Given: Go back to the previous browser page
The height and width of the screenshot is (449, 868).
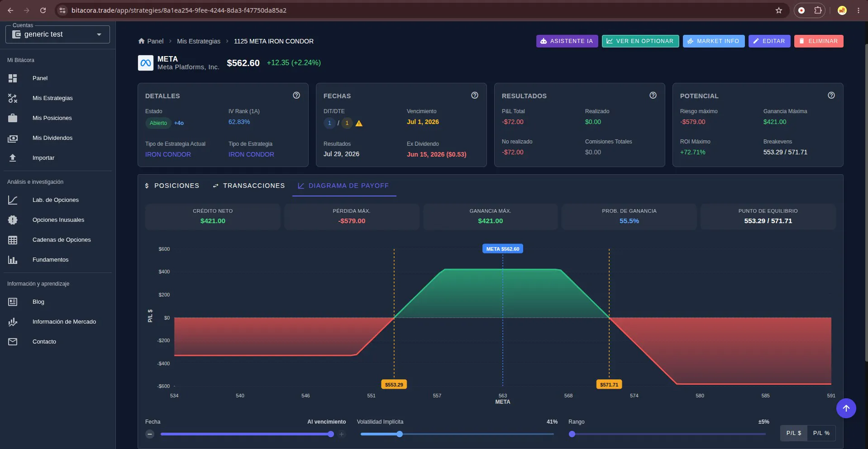Looking at the screenshot, I should 10,10.
